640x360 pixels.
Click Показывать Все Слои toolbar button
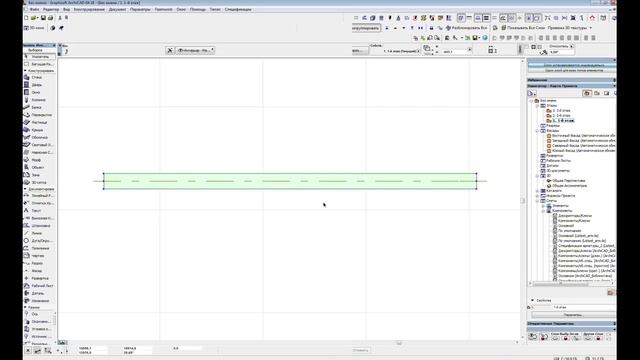523,28
